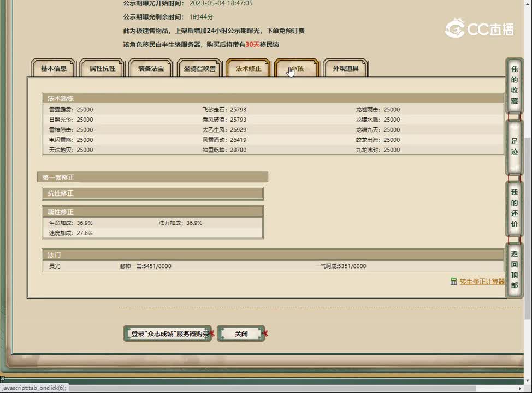This screenshot has width=532, height=393.
Task: Click 天诛地灭: 25000 entry
Action: [x=71, y=150]
